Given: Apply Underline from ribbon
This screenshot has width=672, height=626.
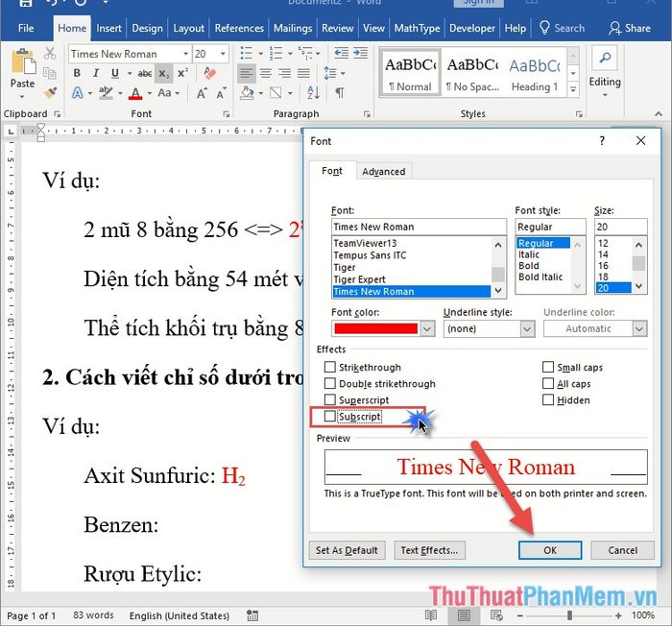Looking at the screenshot, I should tap(115, 73).
